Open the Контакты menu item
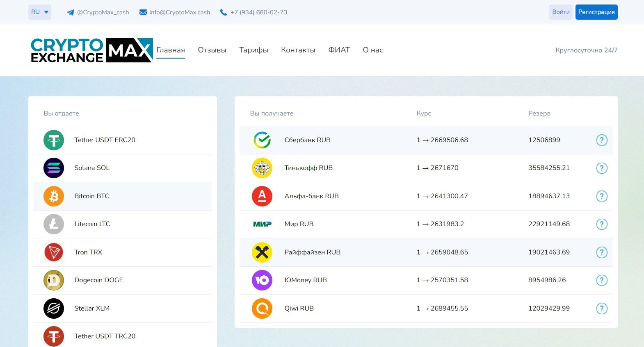 [x=298, y=50]
